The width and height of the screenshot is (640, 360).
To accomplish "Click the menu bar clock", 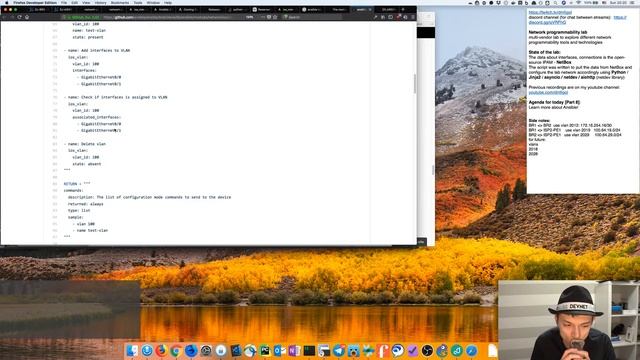I will click(x=618, y=2).
